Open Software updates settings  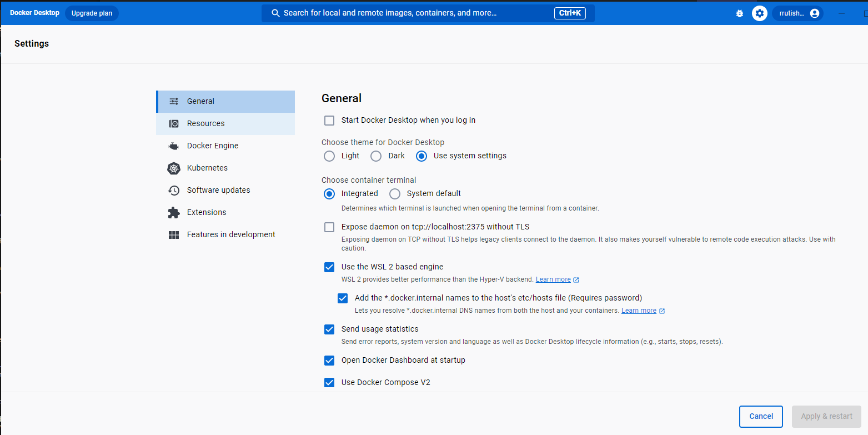click(218, 190)
